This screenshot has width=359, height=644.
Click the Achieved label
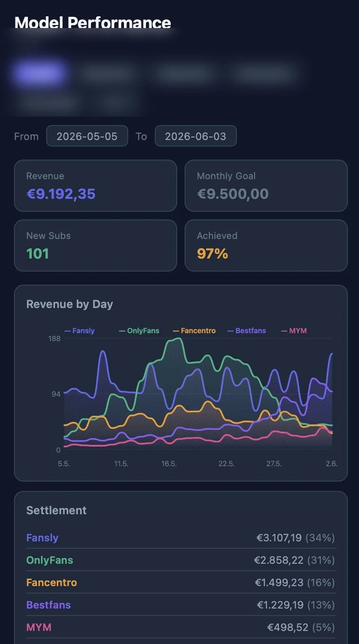pyautogui.click(x=217, y=236)
